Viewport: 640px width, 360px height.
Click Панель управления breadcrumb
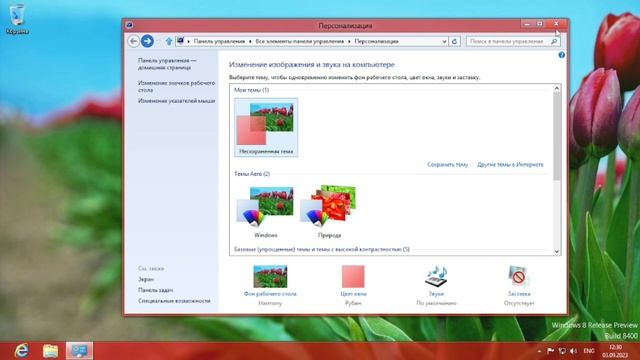(219, 41)
